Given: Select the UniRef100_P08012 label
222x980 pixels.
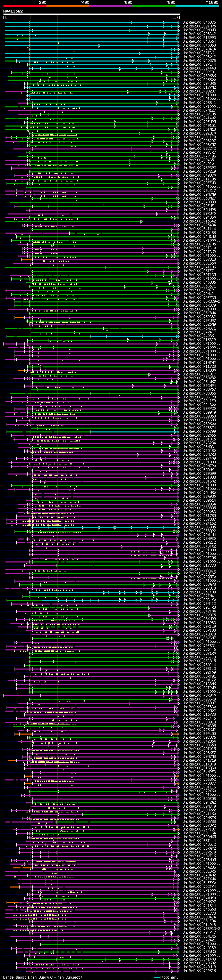Looking at the screenshot, I should click(199, 57).
